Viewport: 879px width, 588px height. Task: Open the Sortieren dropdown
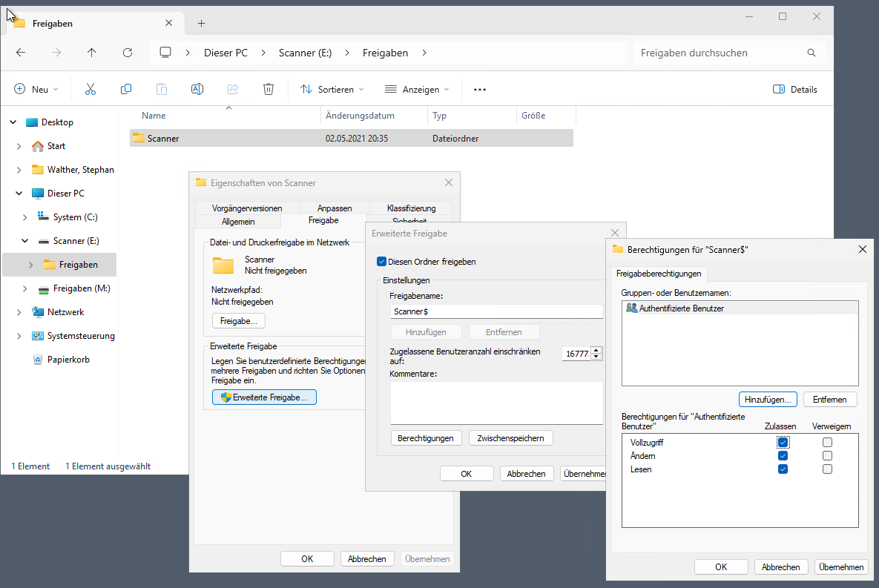(332, 89)
